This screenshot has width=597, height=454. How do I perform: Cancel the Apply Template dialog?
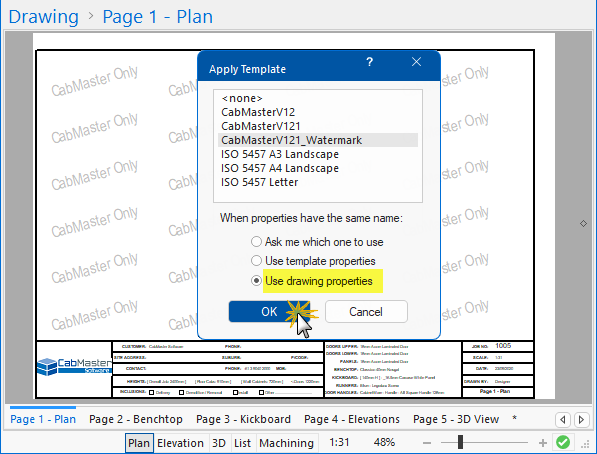(x=366, y=312)
